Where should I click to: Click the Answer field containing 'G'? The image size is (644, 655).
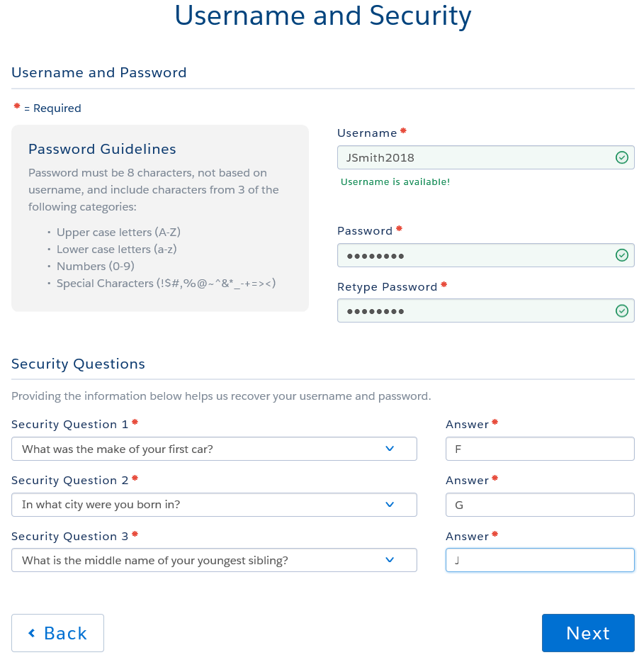540,505
